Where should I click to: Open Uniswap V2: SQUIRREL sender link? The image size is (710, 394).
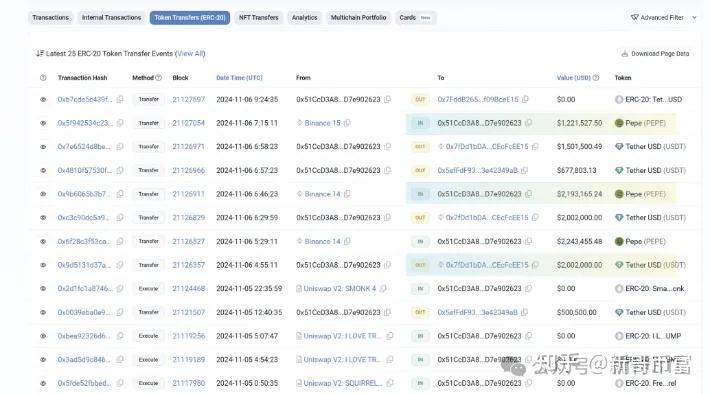coord(343,383)
